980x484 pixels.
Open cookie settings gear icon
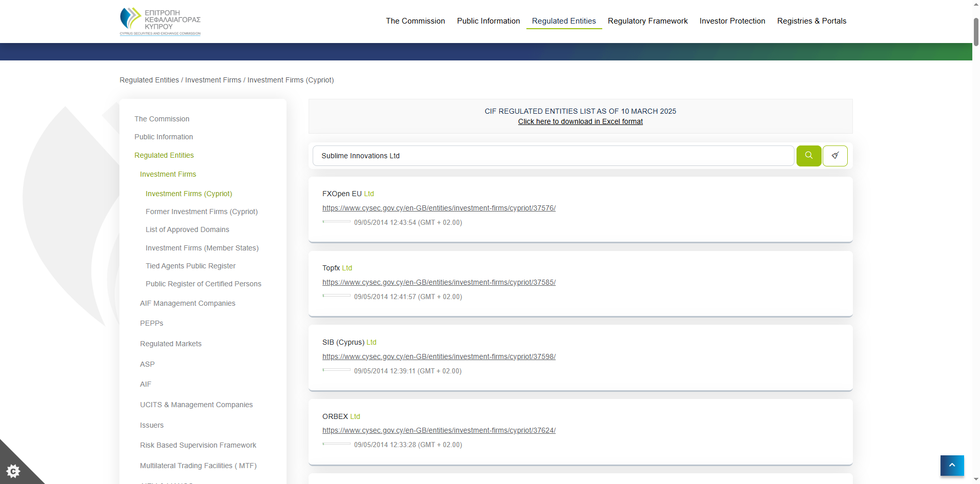pyautogui.click(x=13, y=470)
